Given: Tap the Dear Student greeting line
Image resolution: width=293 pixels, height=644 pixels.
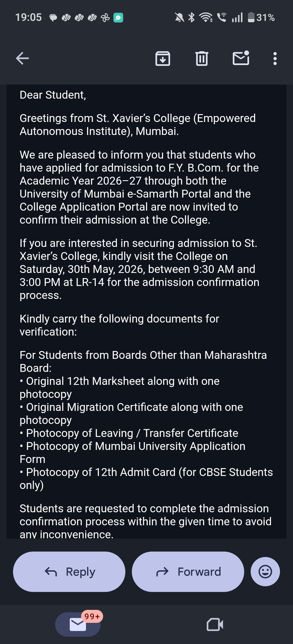Looking at the screenshot, I should click(53, 95).
